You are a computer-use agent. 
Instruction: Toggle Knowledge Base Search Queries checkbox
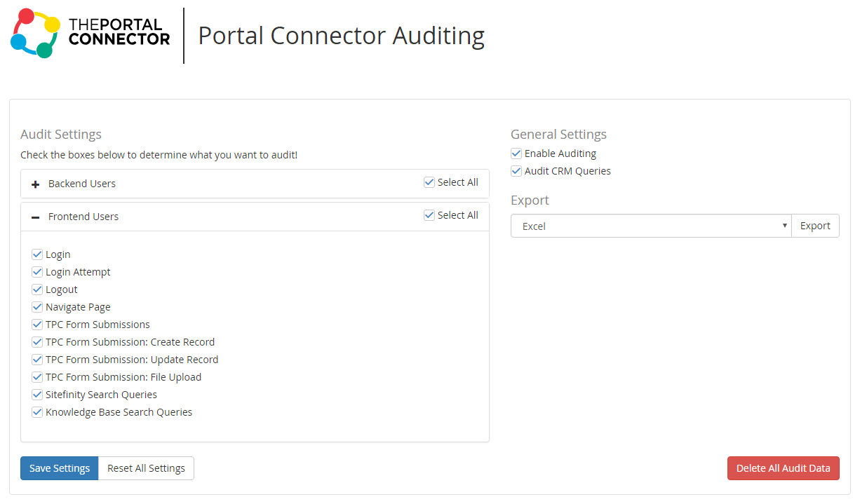37,412
